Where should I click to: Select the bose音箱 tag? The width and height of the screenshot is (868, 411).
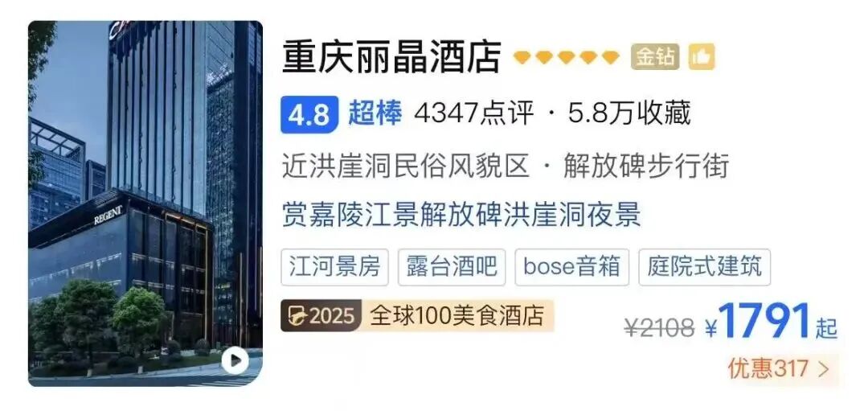pos(572,267)
